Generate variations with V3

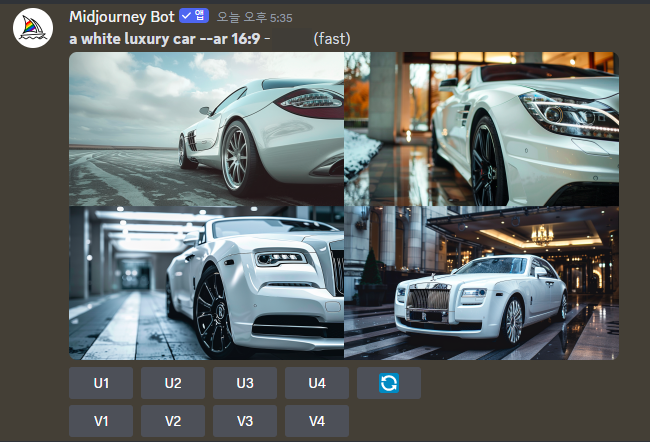click(245, 421)
